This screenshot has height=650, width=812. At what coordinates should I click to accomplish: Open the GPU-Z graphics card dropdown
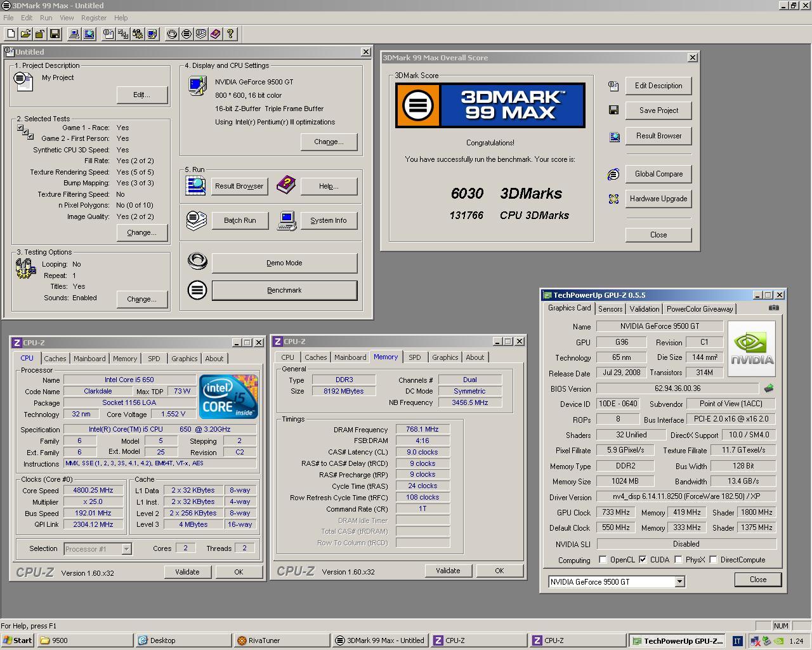(x=679, y=581)
